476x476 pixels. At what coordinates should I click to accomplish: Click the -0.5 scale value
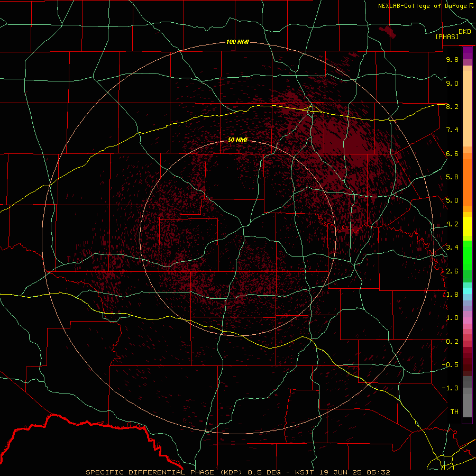pos(450,365)
